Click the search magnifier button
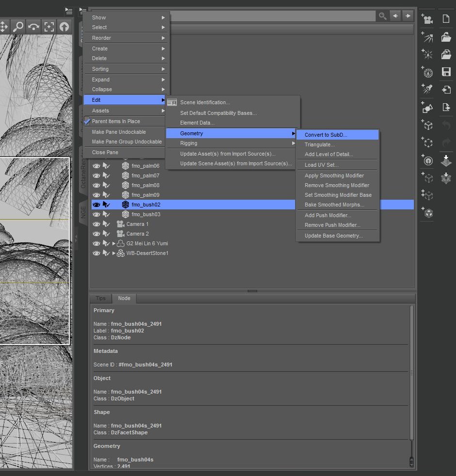 pos(383,16)
